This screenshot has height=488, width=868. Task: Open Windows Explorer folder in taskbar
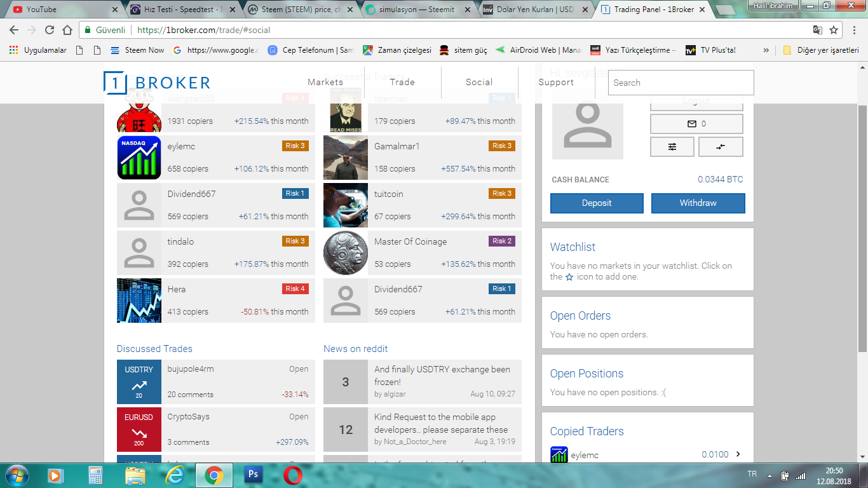click(135, 475)
